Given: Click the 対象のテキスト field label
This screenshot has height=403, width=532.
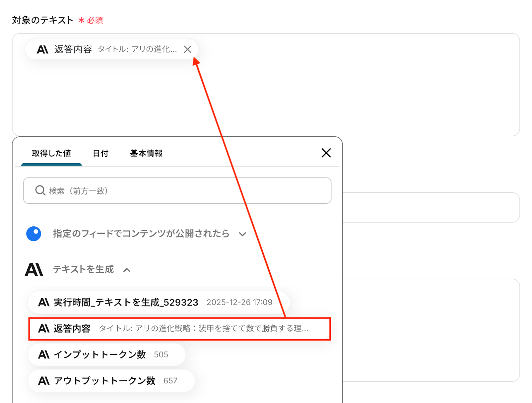Looking at the screenshot, I should (x=43, y=20).
